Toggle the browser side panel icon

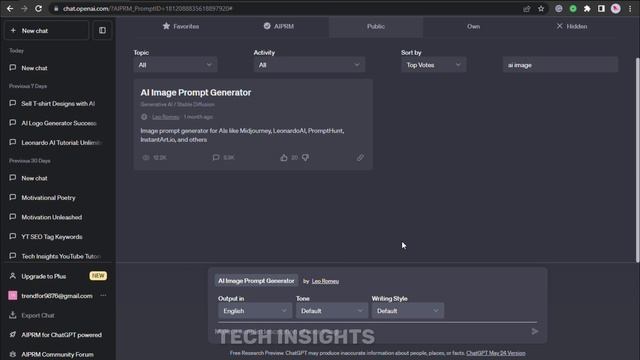coord(601,9)
